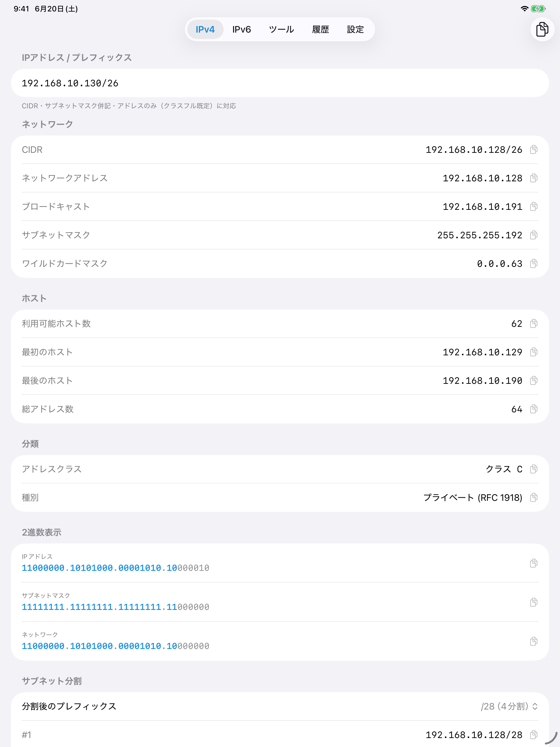Copy subnet #1 192.168.10.128/28
The width and height of the screenshot is (560, 747).
tap(533, 735)
